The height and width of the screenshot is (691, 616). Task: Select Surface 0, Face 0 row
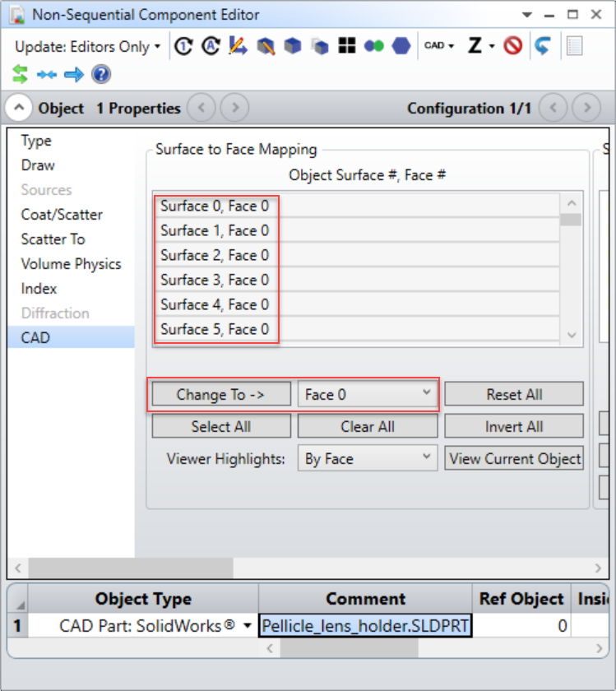356,206
